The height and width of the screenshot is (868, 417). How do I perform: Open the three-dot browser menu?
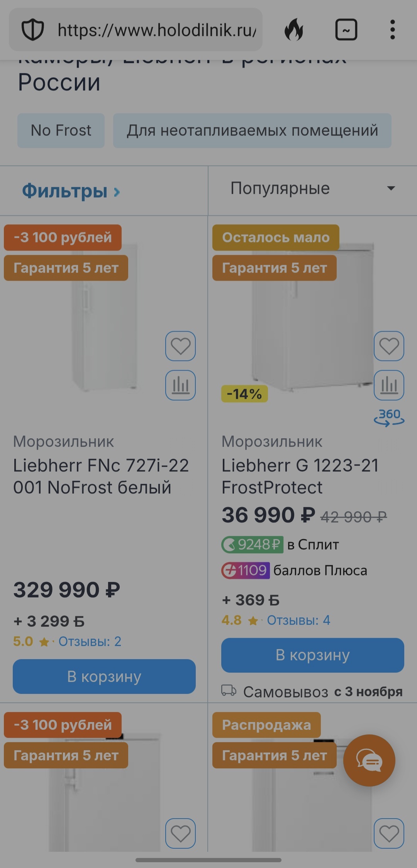point(392,30)
